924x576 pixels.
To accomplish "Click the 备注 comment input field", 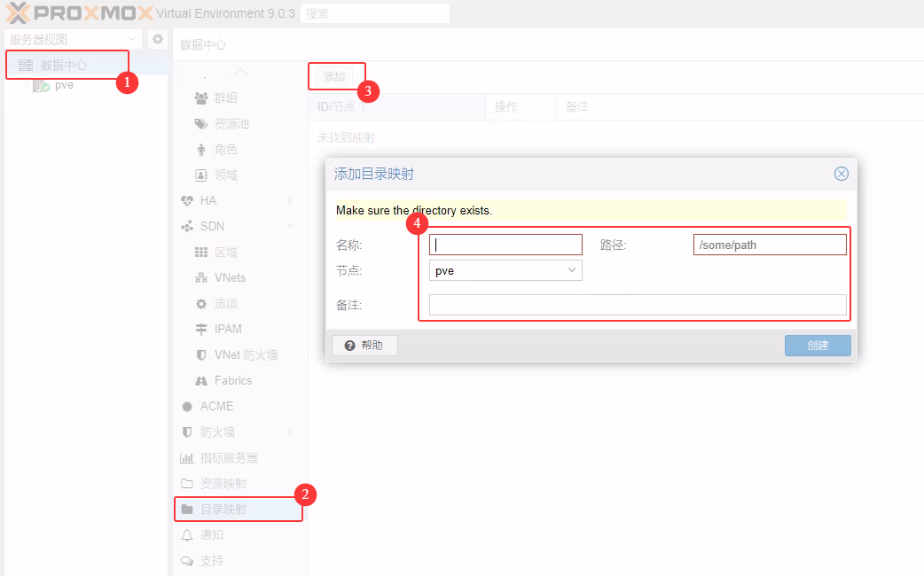I will point(637,305).
